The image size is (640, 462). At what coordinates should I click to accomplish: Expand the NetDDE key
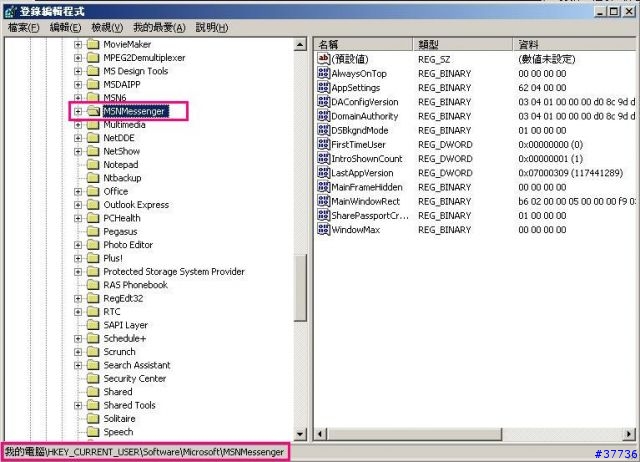tap(78, 138)
